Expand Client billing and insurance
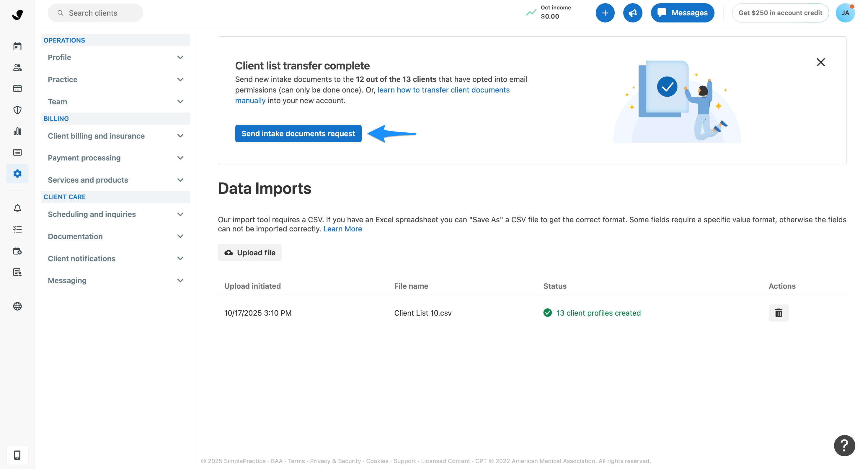Screen dimensions: 868x469 click(115, 136)
